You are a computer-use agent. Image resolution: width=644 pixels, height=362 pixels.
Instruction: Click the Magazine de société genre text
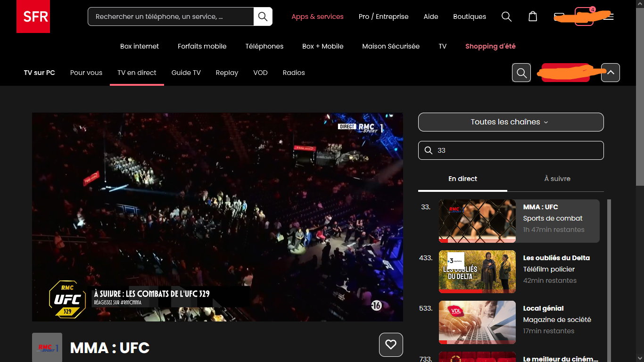click(x=557, y=320)
